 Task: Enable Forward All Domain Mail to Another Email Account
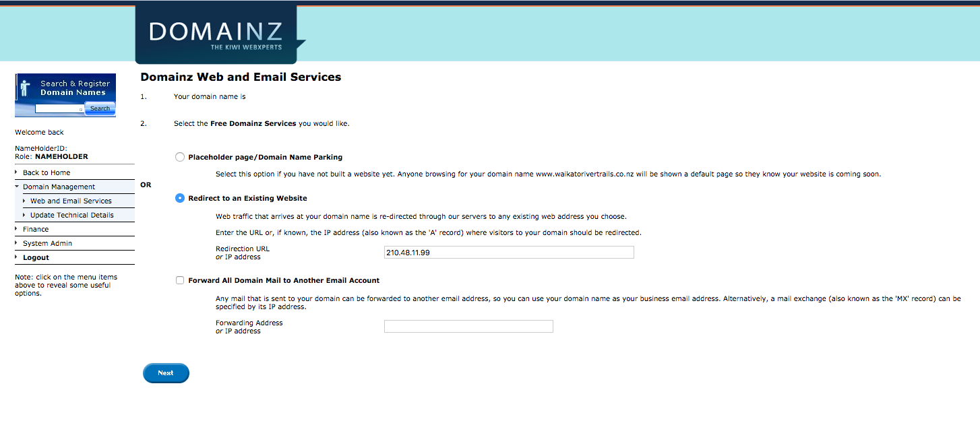pos(180,280)
